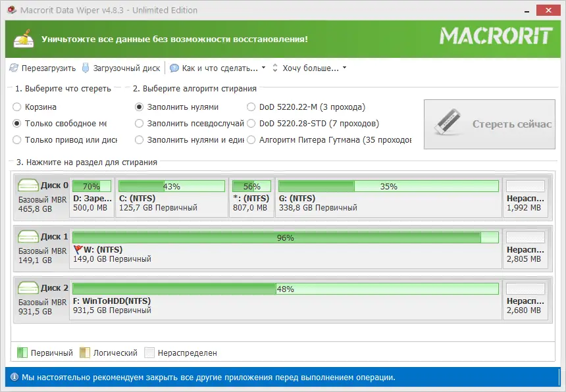Image resolution: width=566 pixels, height=392 pixels.
Task: Click the D: Заре... partition label
Action: click(x=92, y=199)
